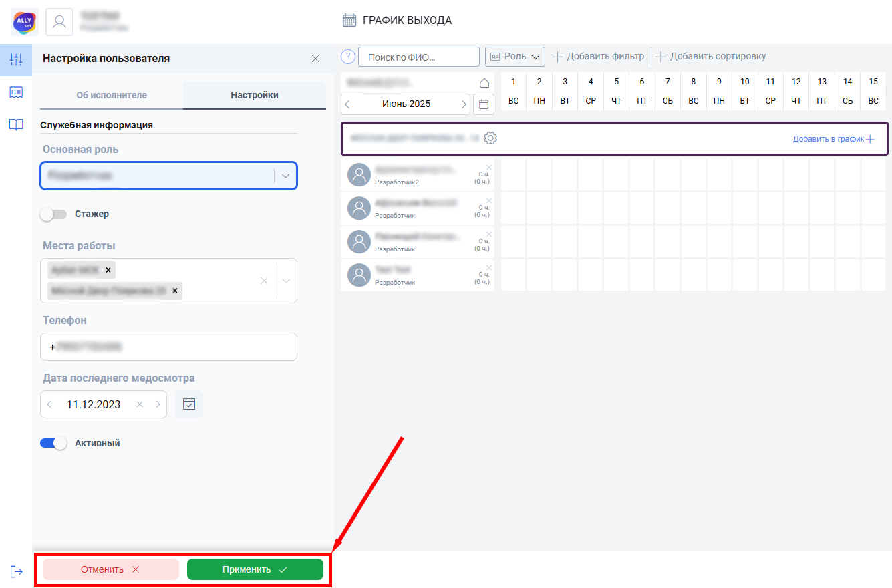Focus the Поиск по ФИО search field
Viewport: 892px width, 588px height.
(419, 57)
